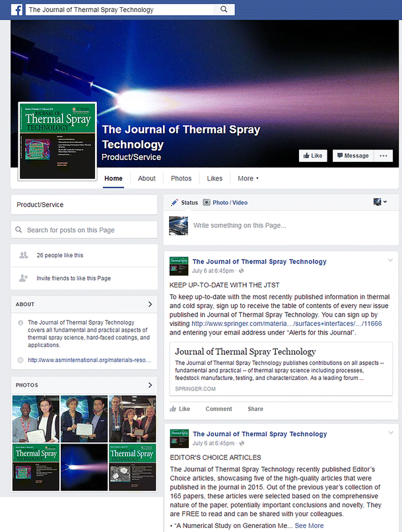402x532 pixels.
Task: Open photo of man and woman with certificate
Action: click(x=36, y=419)
